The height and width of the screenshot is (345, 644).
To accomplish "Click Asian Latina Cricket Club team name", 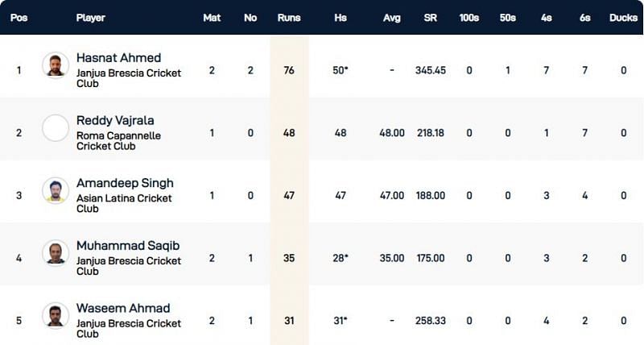I will 124,203.
